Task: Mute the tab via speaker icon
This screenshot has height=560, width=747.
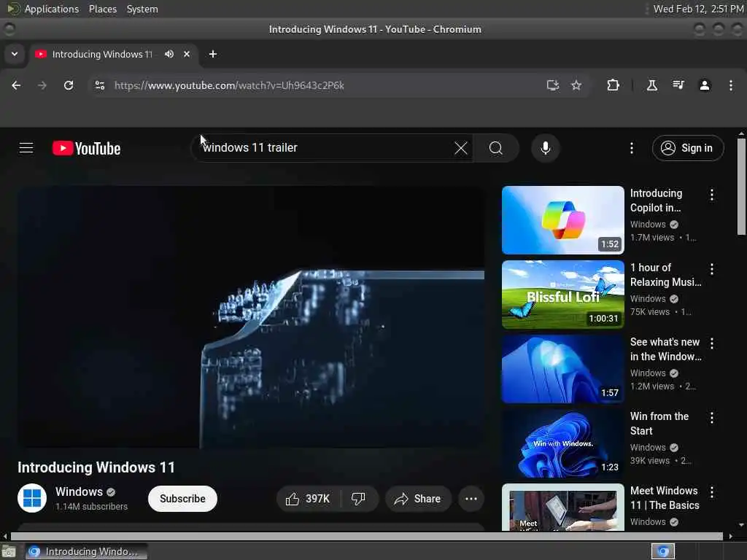Action: click(x=169, y=54)
